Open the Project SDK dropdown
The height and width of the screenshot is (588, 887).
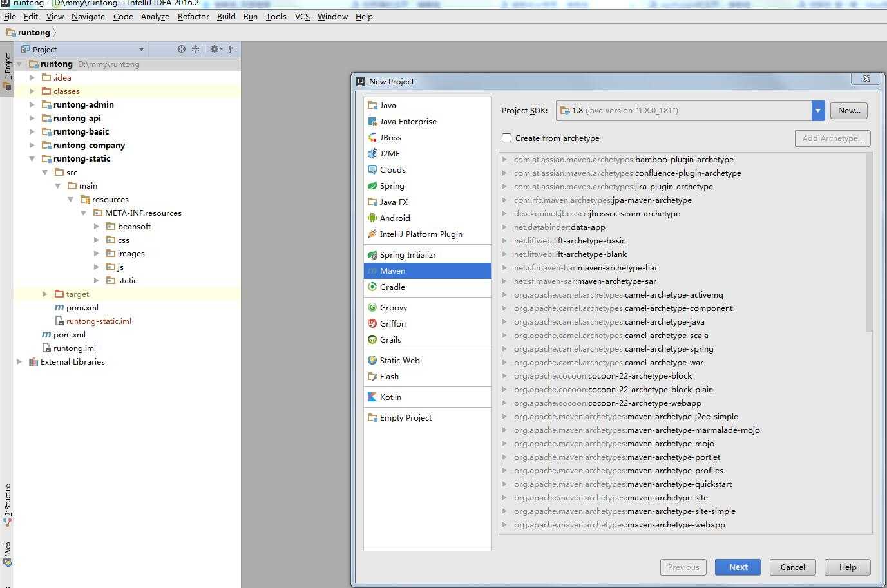pyautogui.click(x=817, y=111)
